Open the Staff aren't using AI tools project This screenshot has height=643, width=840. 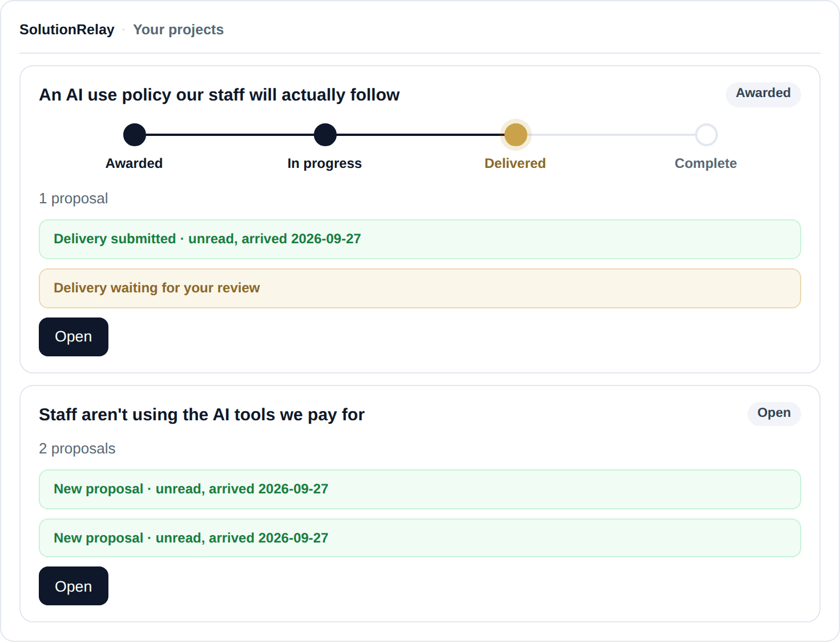tap(74, 586)
